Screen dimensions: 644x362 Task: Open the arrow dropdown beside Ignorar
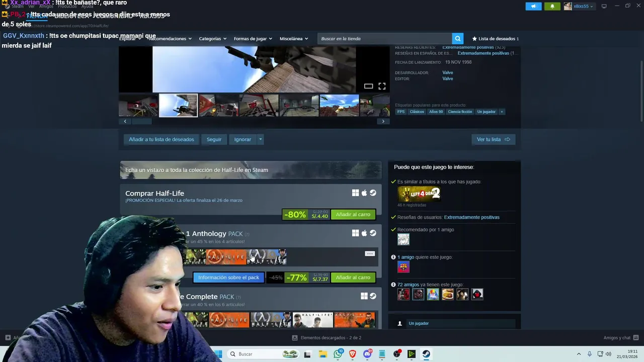pyautogui.click(x=260, y=139)
